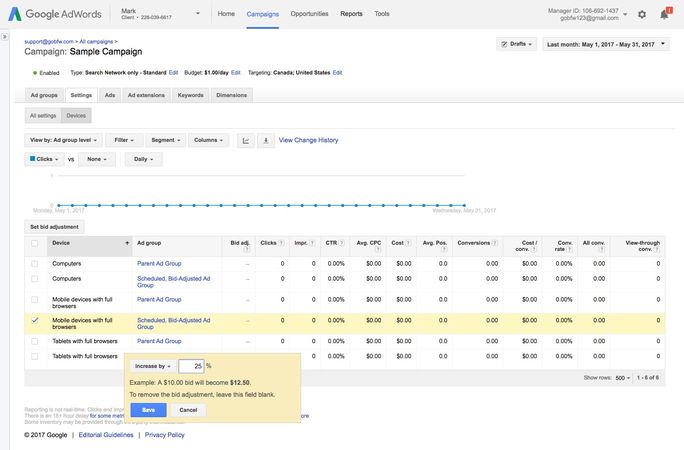Toggle the select-all checkbox in table header
The width and height of the screenshot is (684, 450).
34,243
